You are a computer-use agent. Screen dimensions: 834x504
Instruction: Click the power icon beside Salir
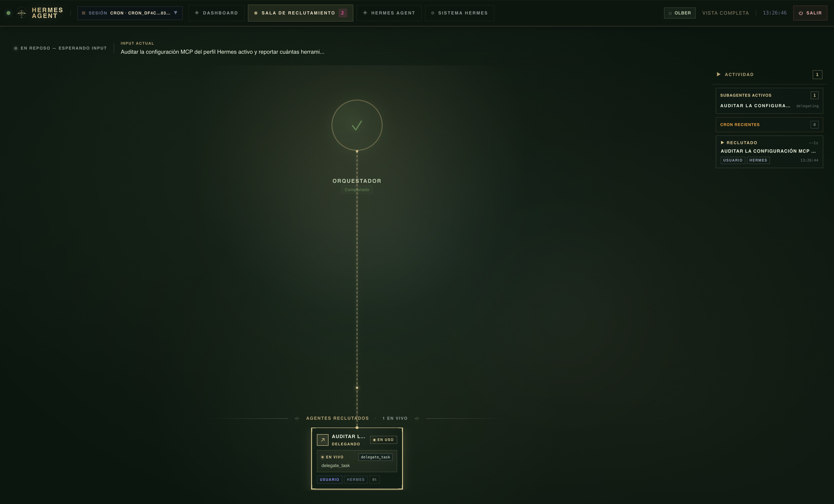click(801, 13)
